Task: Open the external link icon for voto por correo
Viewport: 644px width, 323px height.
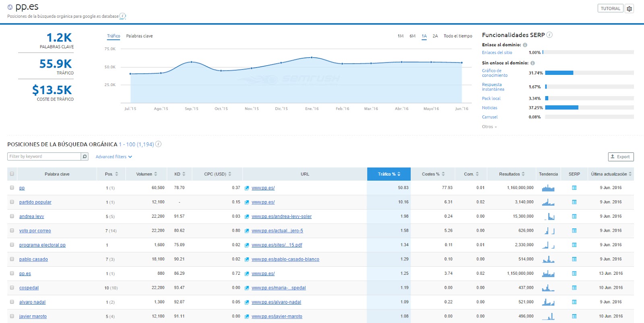Action: point(247,231)
